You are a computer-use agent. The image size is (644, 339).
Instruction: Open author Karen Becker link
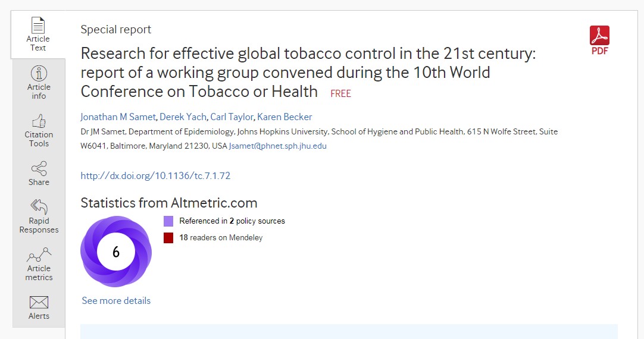(285, 117)
